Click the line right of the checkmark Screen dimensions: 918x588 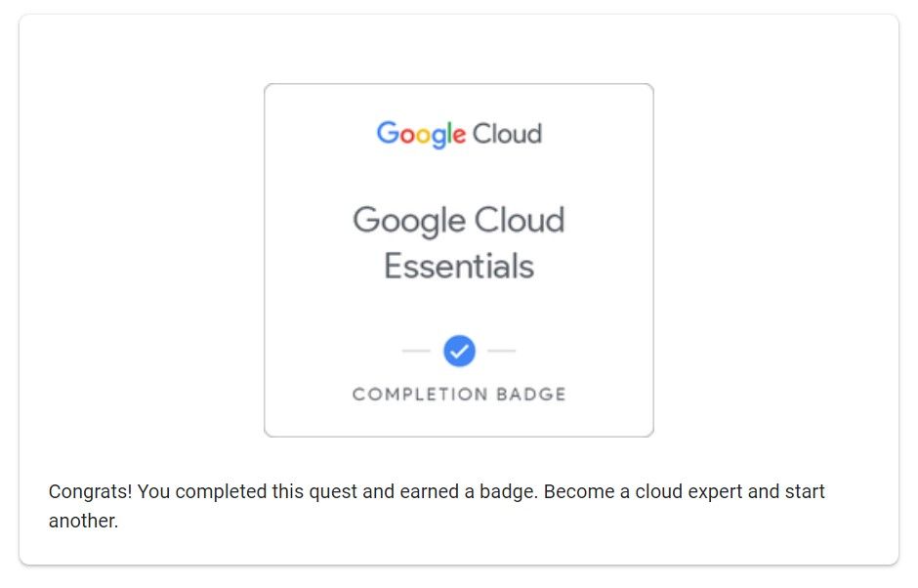[x=502, y=351]
